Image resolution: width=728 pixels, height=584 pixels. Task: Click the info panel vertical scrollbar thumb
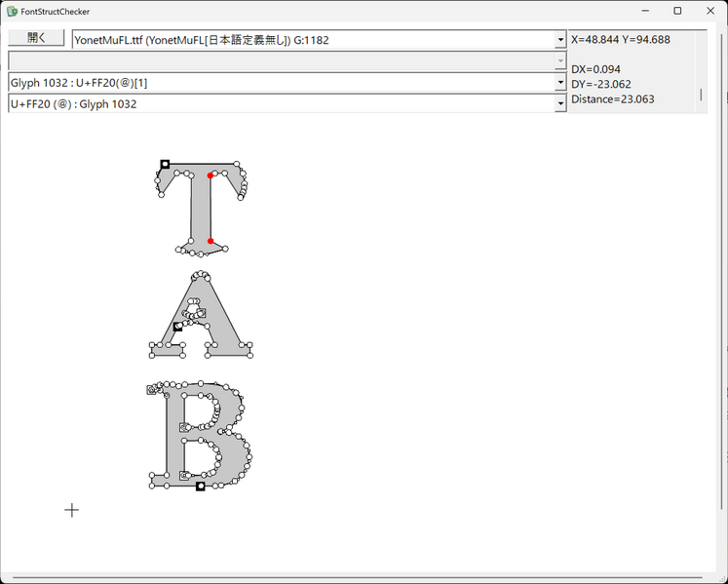pos(701,95)
